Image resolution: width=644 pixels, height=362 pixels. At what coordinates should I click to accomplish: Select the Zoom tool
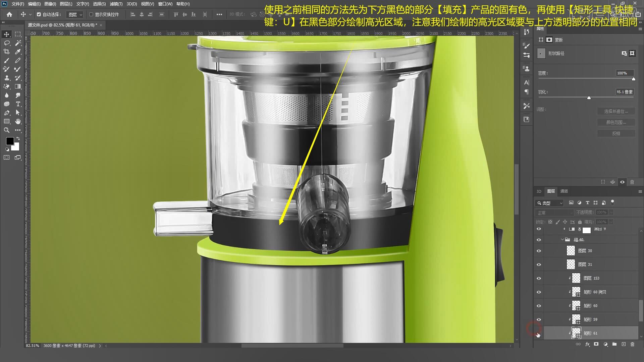click(6, 130)
